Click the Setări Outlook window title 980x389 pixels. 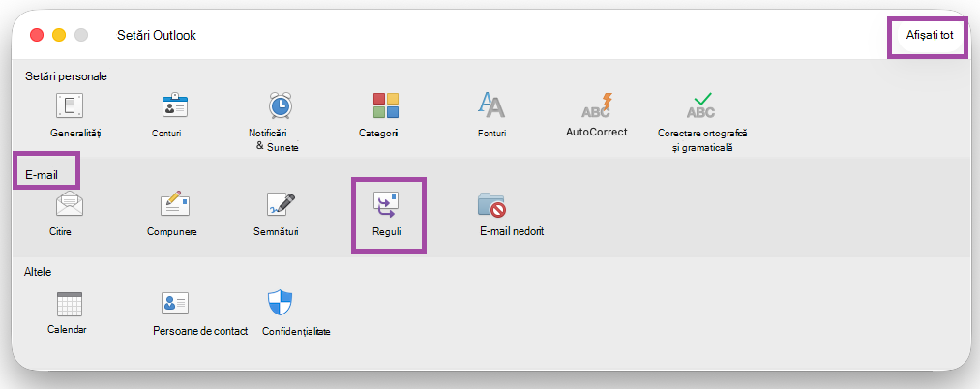(x=157, y=36)
